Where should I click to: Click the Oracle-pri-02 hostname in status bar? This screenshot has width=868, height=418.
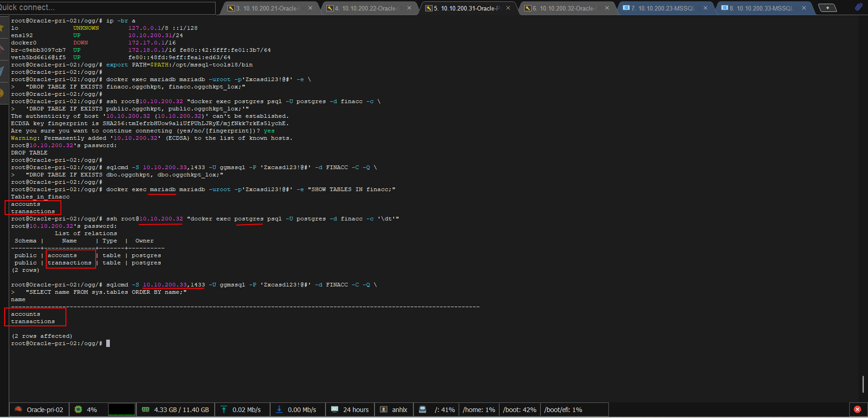coord(45,410)
